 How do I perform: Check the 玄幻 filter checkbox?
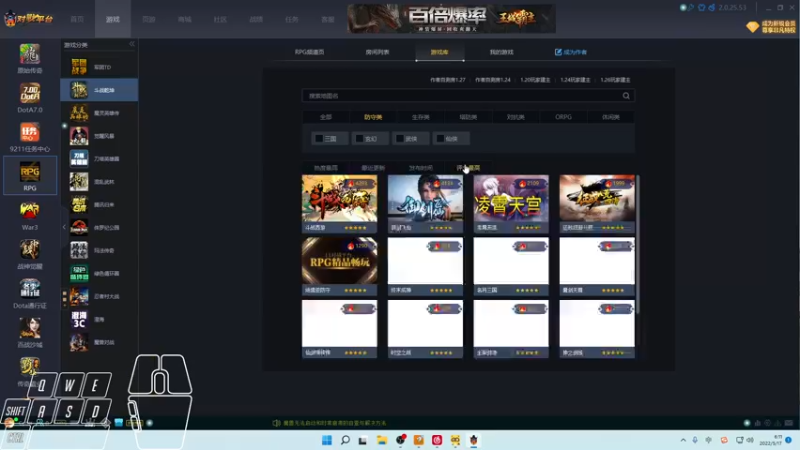click(359, 138)
